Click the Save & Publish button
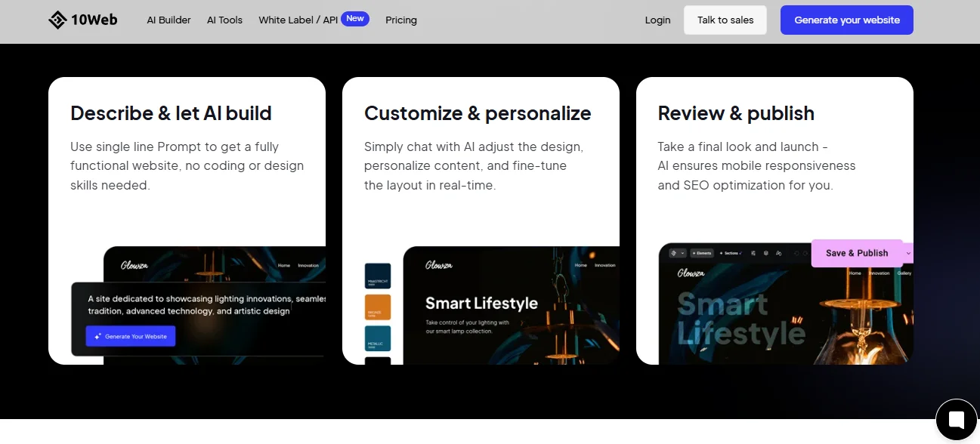This screenshot has height=444, width=980. 857,253
